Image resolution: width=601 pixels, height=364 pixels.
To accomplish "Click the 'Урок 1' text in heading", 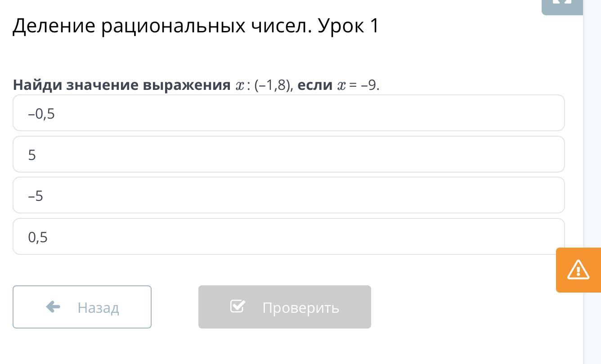I will coord(349,26).
